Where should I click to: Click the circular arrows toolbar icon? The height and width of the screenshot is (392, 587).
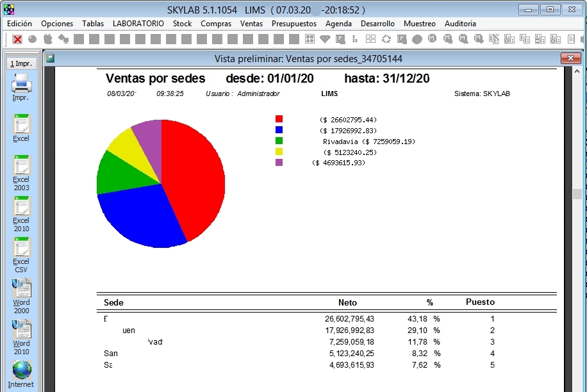pos(386,39)
